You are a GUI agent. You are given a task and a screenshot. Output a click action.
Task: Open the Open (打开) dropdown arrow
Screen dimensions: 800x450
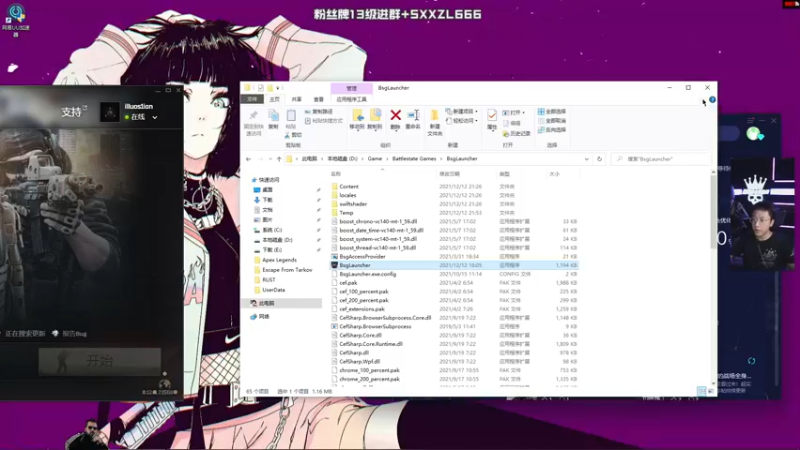coord(523,113)
